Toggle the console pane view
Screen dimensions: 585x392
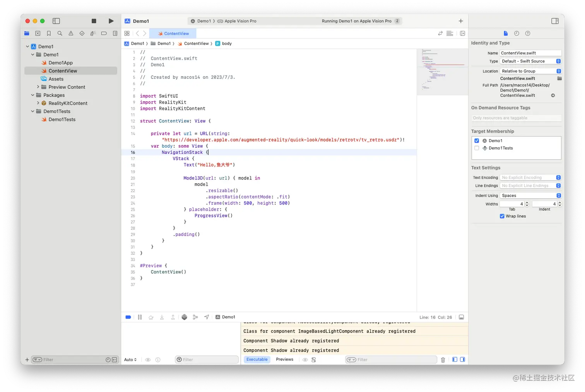tap(462, 360)
